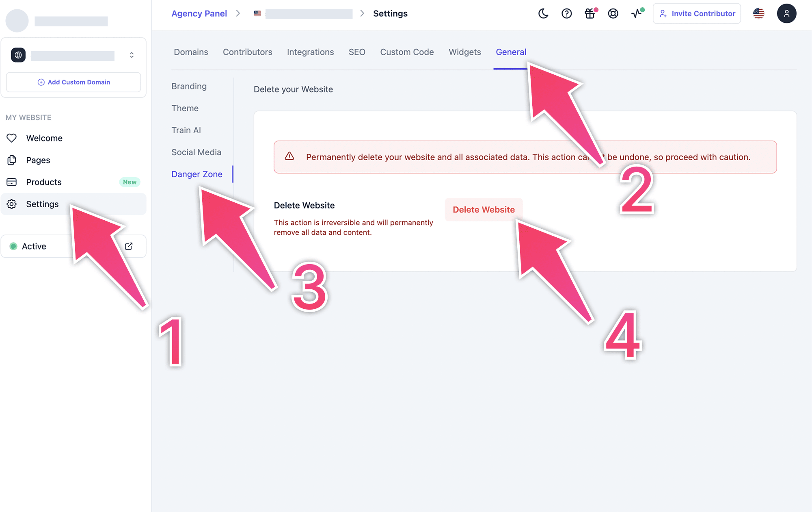Click Add Custom Domain button
Image resolution: width=812 pixels, height=512 pixels.
(x=73, y=82)
